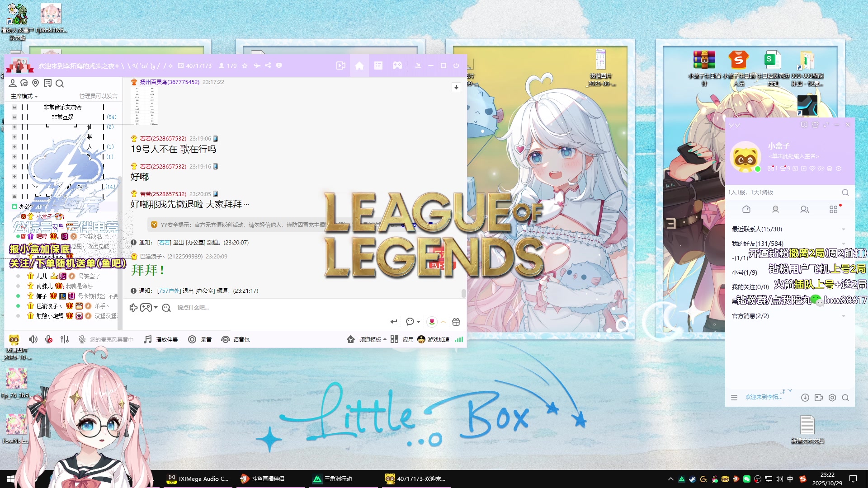Click the gift box icon in chat

point(456,322)
